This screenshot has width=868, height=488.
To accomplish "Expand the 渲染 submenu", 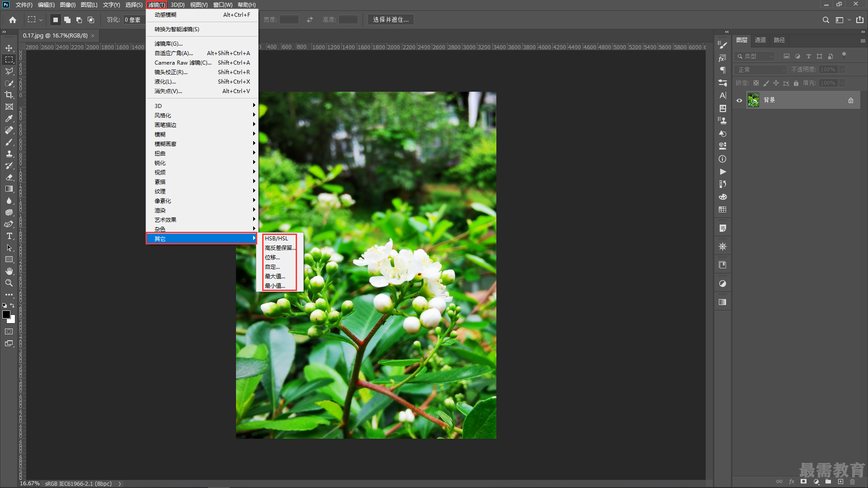I will [x=202, y=211].
